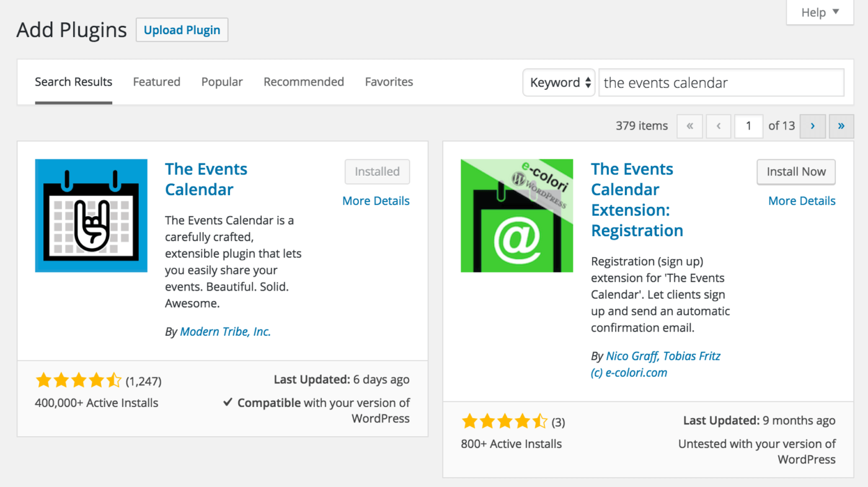Select the Recommended tab
The image size is (868, 487).
pyautogui.click(x=303, y=81)
